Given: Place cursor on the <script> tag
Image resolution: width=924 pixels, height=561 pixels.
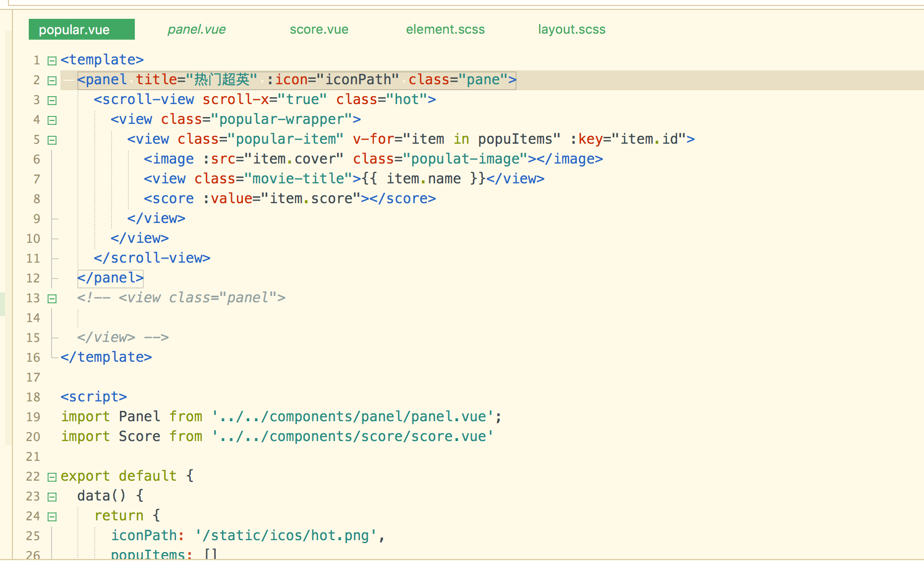Looking at the screenshot, I should (94, 396).
